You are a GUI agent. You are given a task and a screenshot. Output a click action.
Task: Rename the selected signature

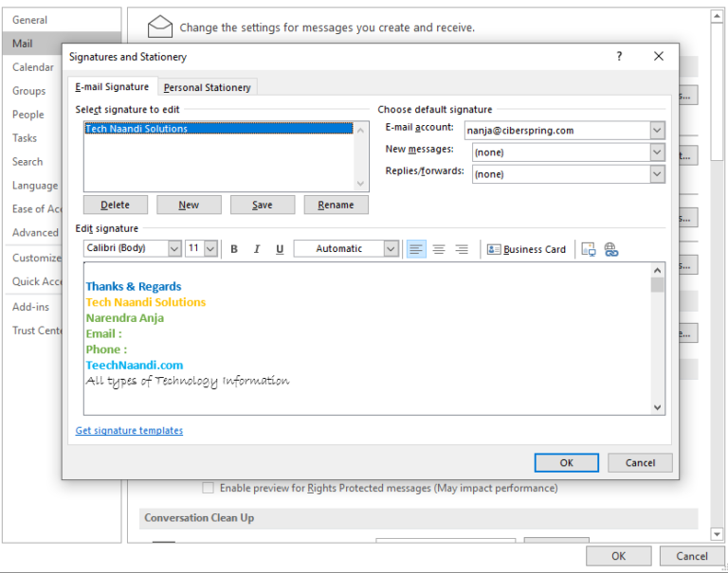[x=336, y=205]
